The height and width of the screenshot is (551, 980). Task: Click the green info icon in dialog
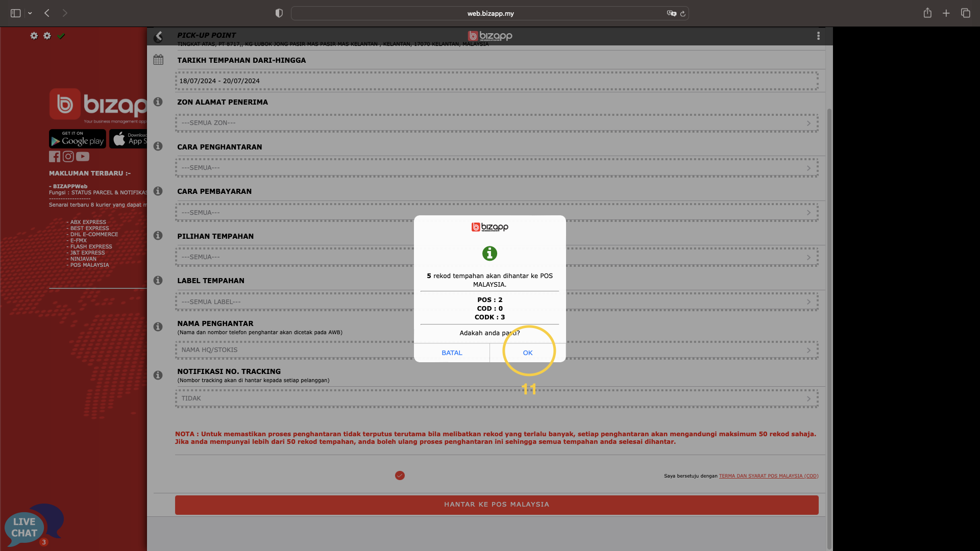[489, 253]
